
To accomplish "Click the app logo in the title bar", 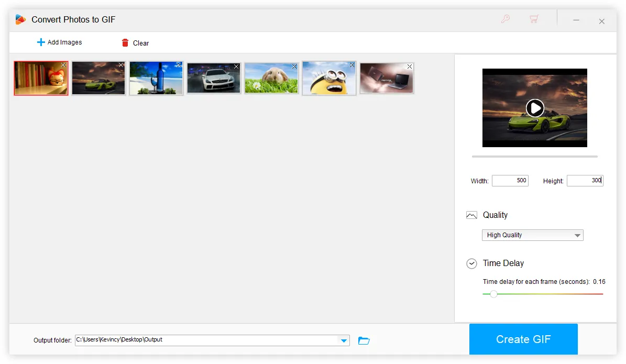I will (20, 19).
